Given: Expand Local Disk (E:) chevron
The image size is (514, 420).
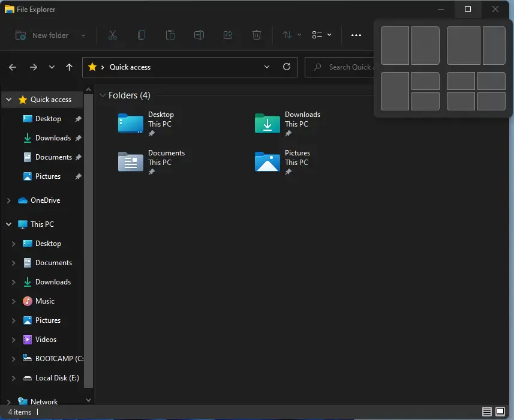Looking at the screenshot, I should click(13, 378).
